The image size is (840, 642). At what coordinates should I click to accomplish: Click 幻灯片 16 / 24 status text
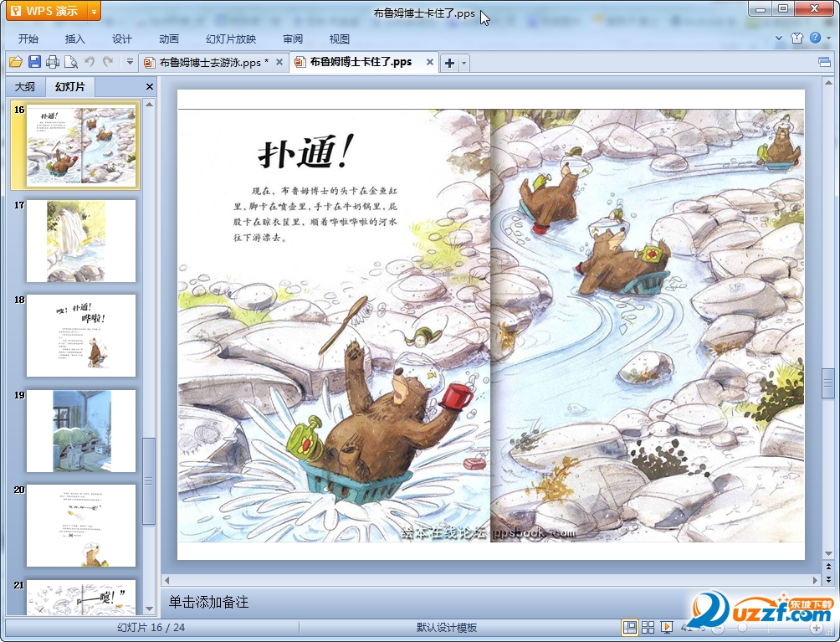click(151, 628)
